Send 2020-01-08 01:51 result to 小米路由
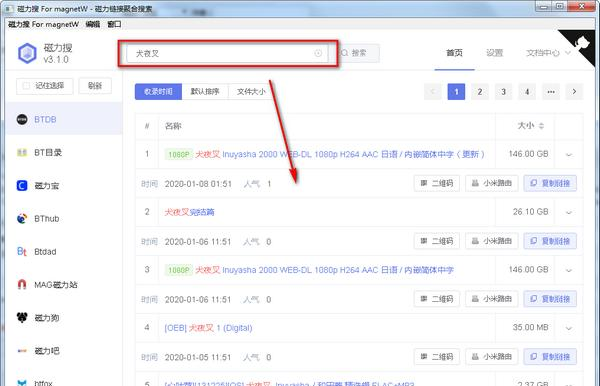Viewport: 600px width, 386px height. click(x=491, y=183)
